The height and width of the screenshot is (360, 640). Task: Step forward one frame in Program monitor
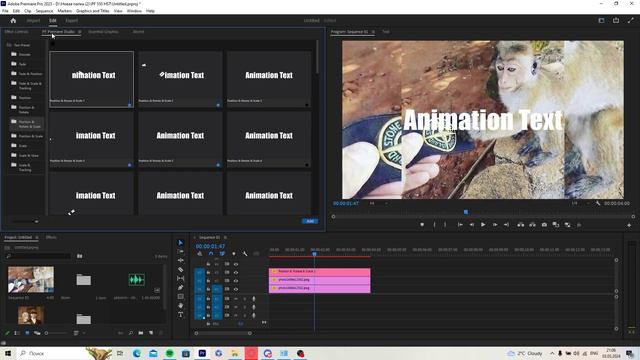495,224
